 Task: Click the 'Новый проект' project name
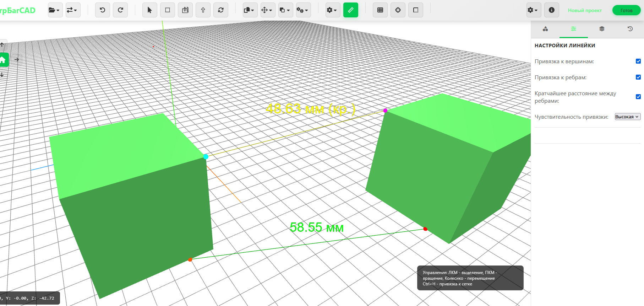tap(585, 10)
